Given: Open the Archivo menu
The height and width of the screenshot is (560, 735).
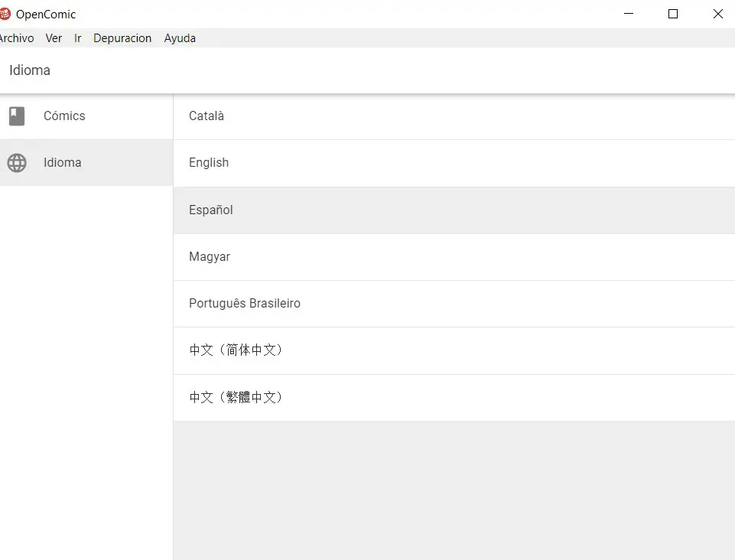Looking at the screenshot, I should point(16,38).
